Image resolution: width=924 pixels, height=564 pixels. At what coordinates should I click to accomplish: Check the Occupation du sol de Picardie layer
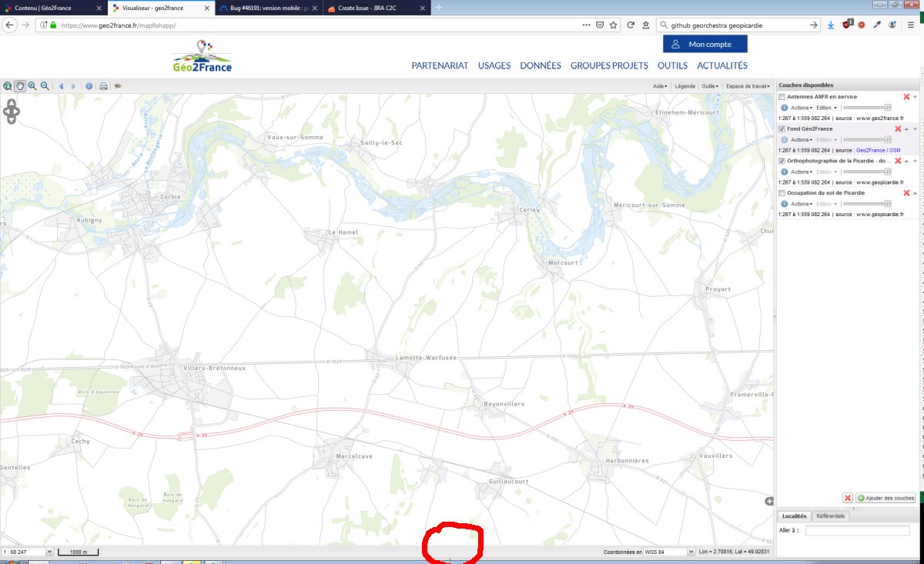point(782,193)
